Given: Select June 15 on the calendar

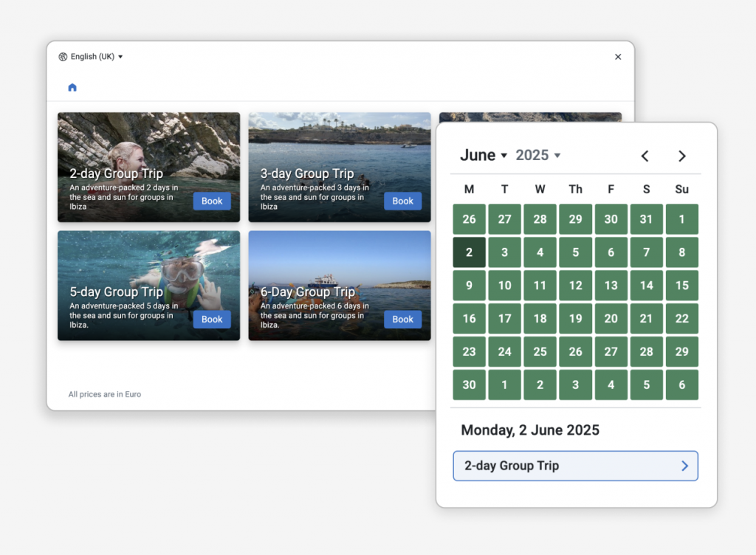Looking at the screenshot, I should 681,286.
